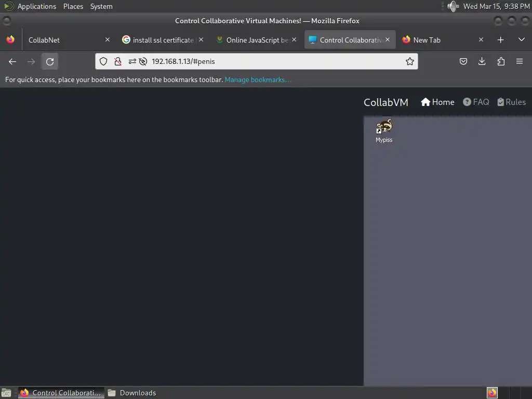The image size is (532, 399).
Task: Switch to the New Tab tab
Action: pos(444,40)
